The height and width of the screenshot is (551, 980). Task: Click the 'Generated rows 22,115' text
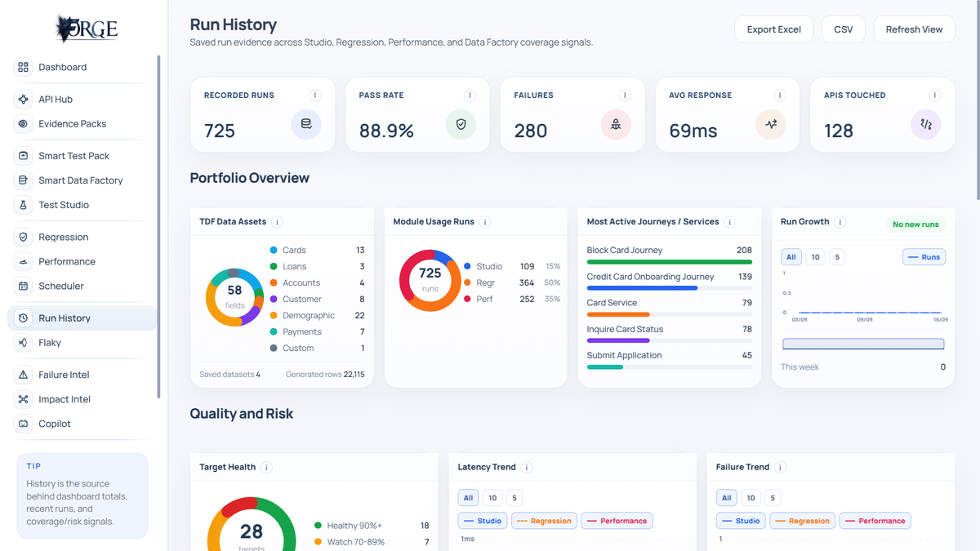pyautogui.click(x=325, y=375)
